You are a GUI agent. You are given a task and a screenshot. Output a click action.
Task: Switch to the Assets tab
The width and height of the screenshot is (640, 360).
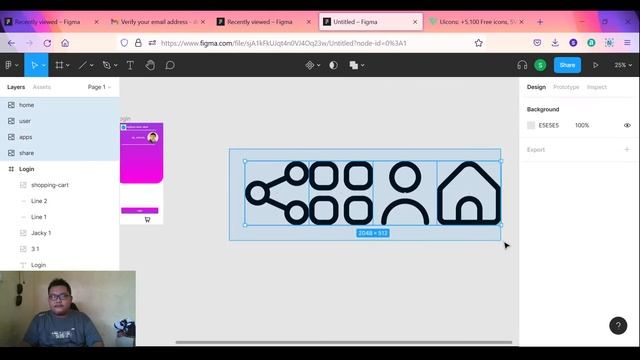[42, 87]
